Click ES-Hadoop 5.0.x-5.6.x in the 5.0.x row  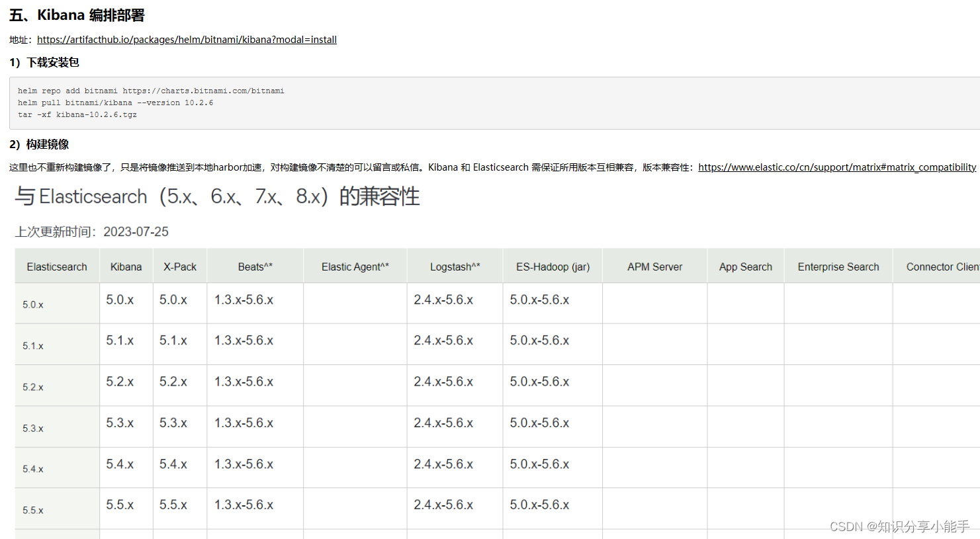click(x=539, y=300)
